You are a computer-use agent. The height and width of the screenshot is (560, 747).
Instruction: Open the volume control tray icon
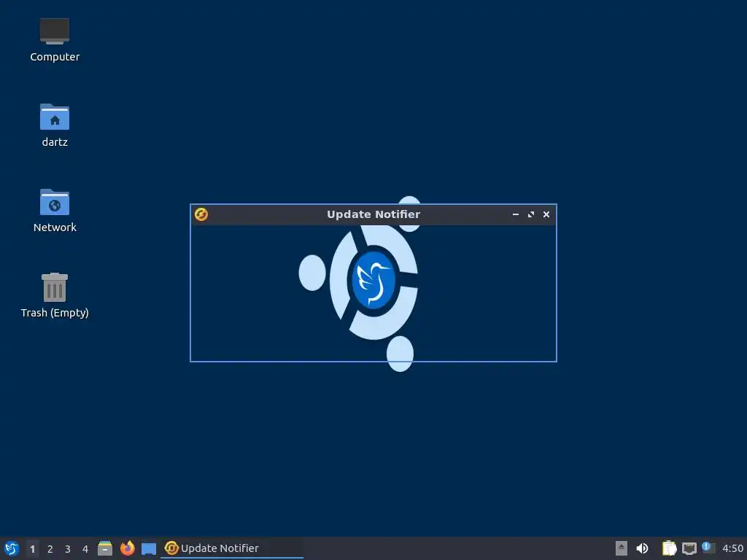tap(642, 548)
